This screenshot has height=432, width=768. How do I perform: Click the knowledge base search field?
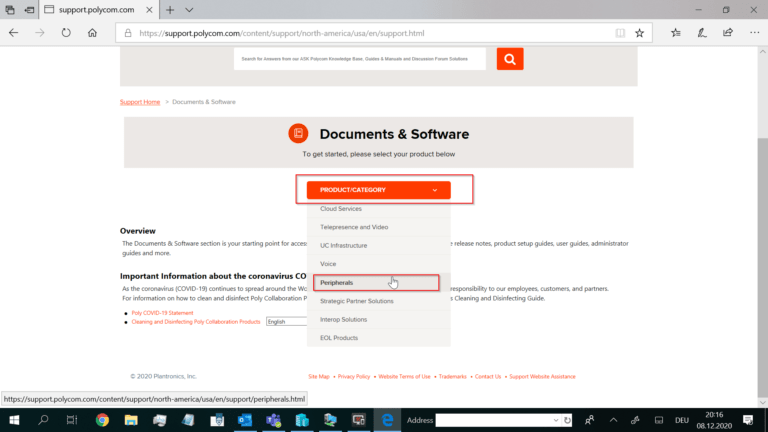360,59
